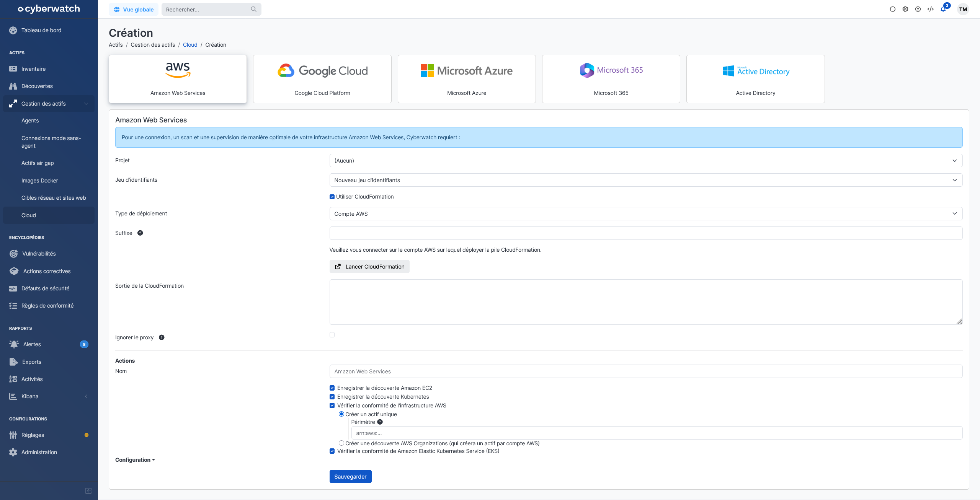Open the Projet dropdown
The height and width of the screenshot is (500, 980).
pos(645,161)
